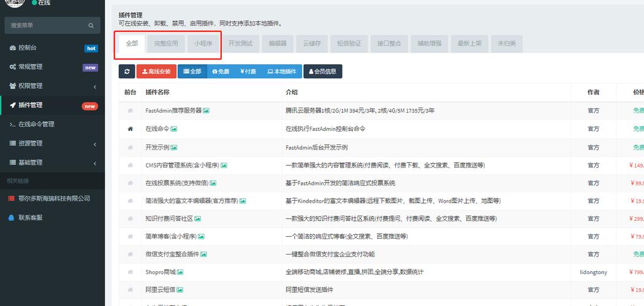Open 联系客服 link in sidebar

(x=52, y=218)
